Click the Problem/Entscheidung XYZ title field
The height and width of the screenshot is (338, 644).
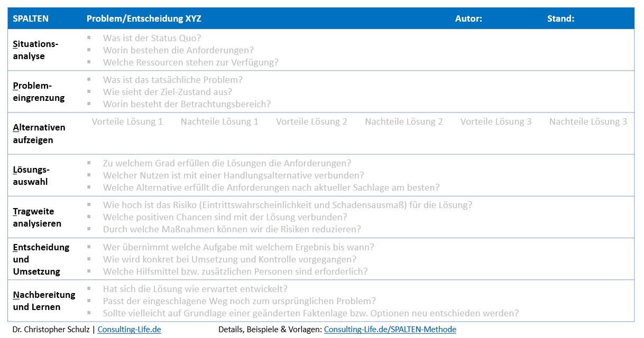[x=144, y=18]
